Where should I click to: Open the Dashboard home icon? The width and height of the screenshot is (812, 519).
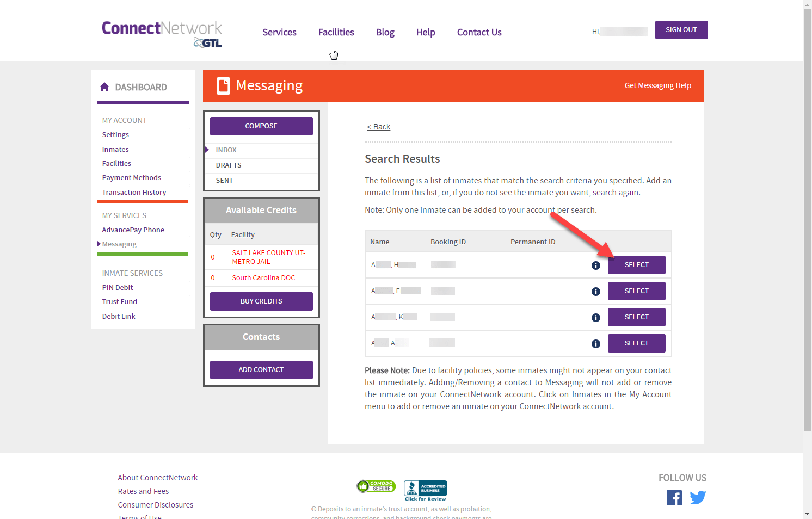click(105, 87)
